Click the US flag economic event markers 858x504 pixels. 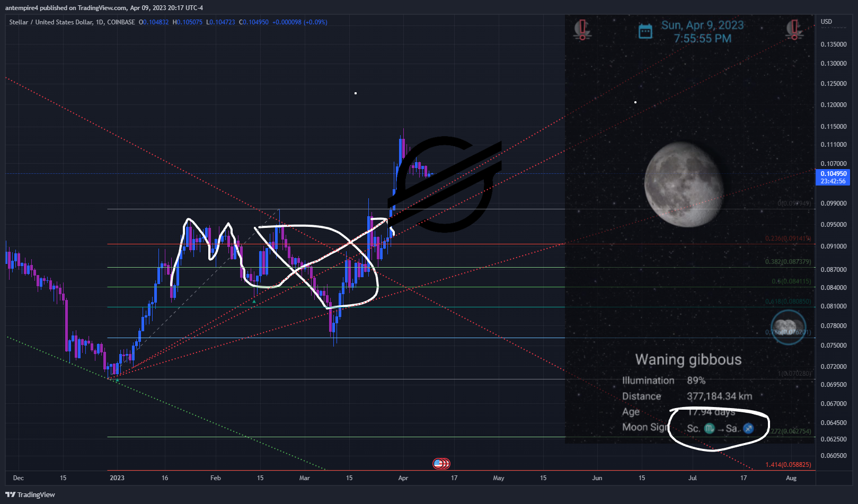(441, 464)
